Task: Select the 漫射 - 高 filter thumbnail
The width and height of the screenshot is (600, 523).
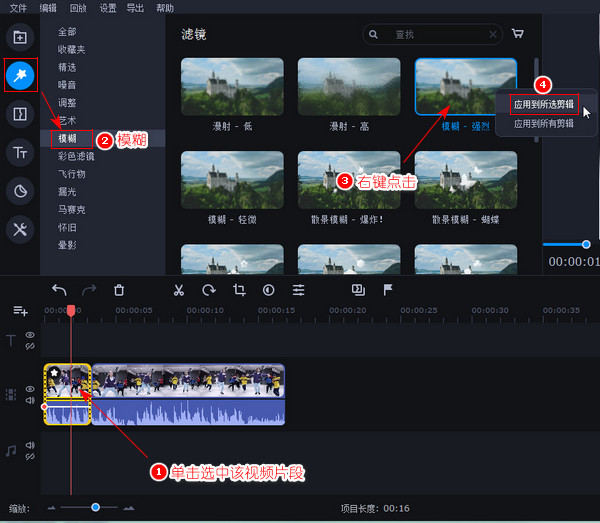Action: 349,86
